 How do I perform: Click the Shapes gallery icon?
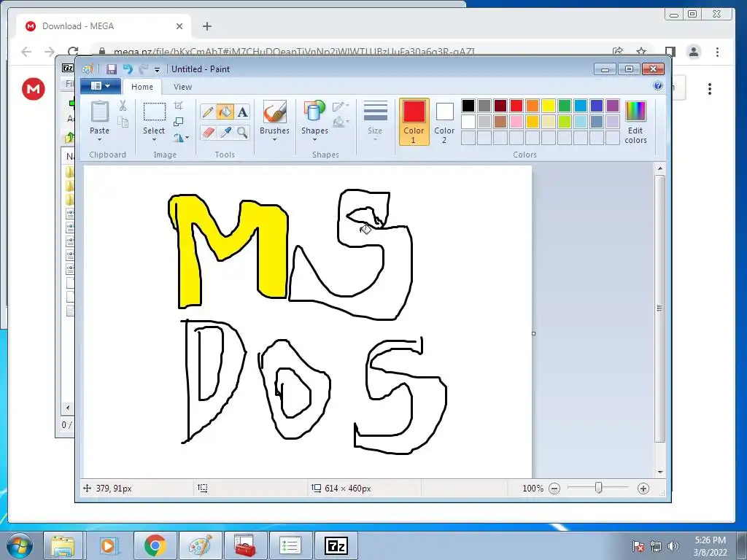pyautogui.click(x=314, y=112)
